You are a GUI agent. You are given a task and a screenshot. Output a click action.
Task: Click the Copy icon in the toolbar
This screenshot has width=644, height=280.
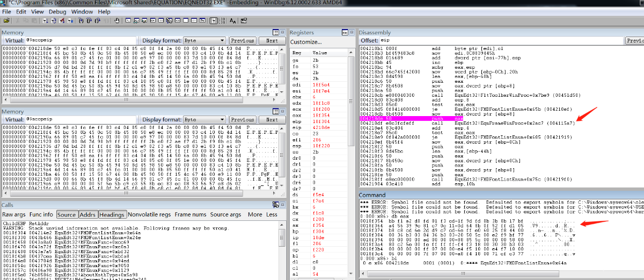pyautogui.click(x=25, y=20)
